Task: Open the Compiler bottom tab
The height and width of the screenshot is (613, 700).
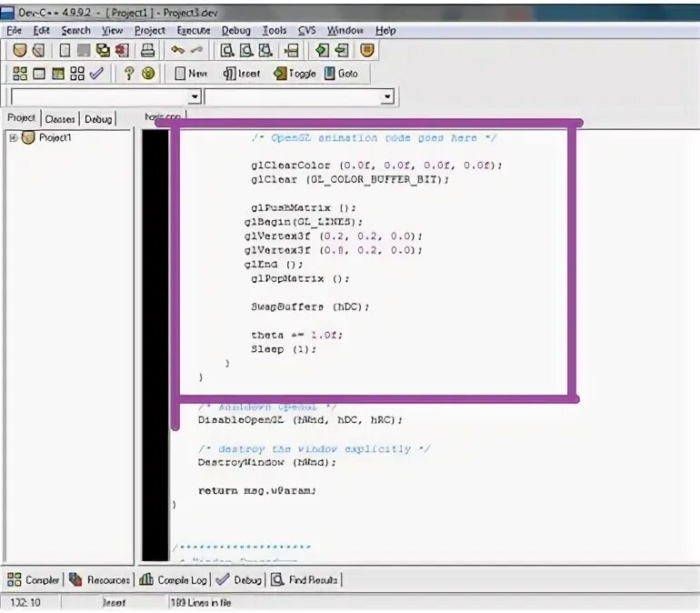Action: [x=33, y=579]
